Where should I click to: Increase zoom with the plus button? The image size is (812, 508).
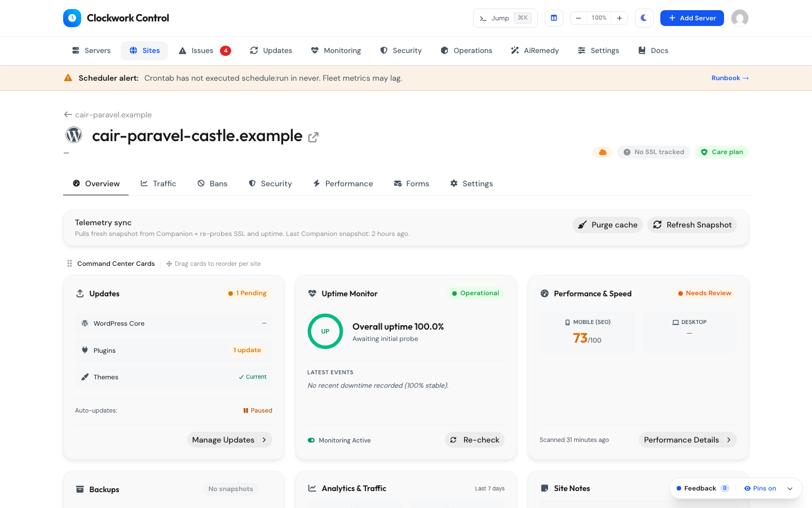coord(619,18)
